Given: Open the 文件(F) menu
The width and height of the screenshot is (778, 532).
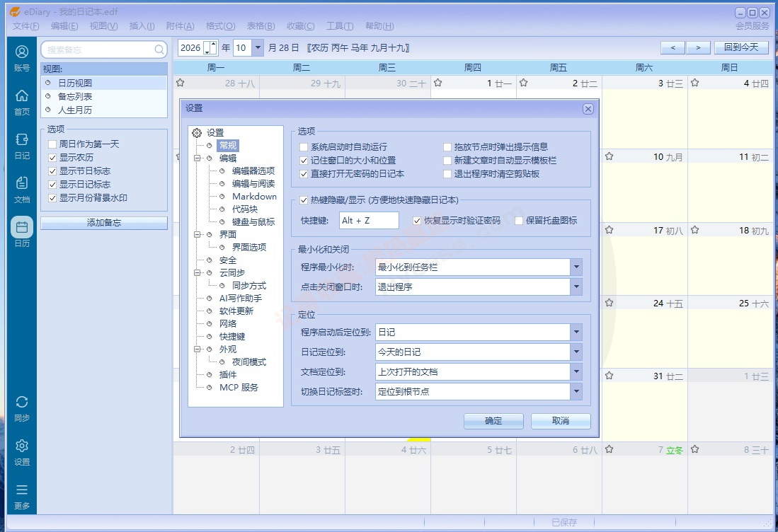Looking at the screenshot, I should [25, 25].
